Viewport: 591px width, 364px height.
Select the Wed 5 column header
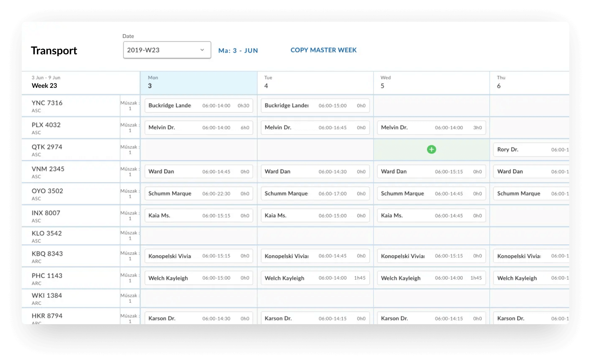coord(431,82)
